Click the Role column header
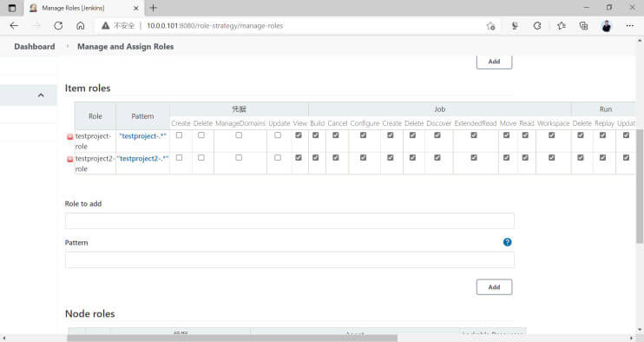644x342 pixels. pos(95,116)
